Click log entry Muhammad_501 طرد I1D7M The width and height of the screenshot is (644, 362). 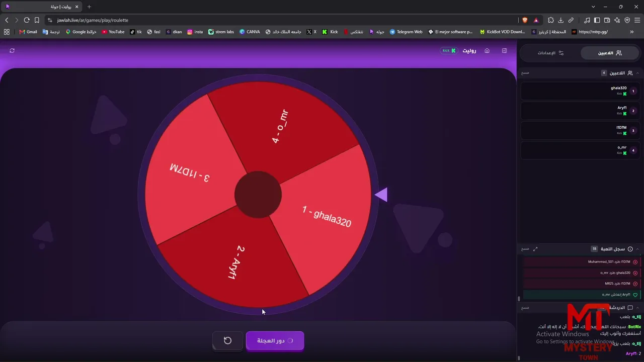pos(582,262)
